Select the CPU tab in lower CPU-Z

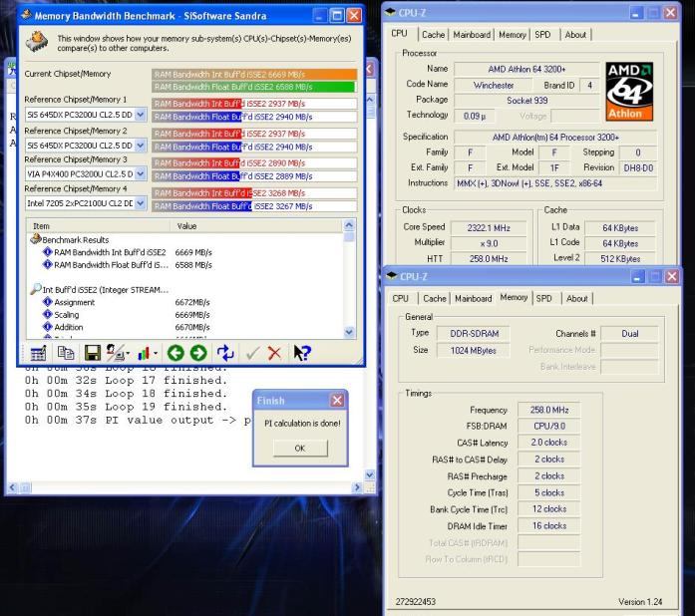point(400,299)
